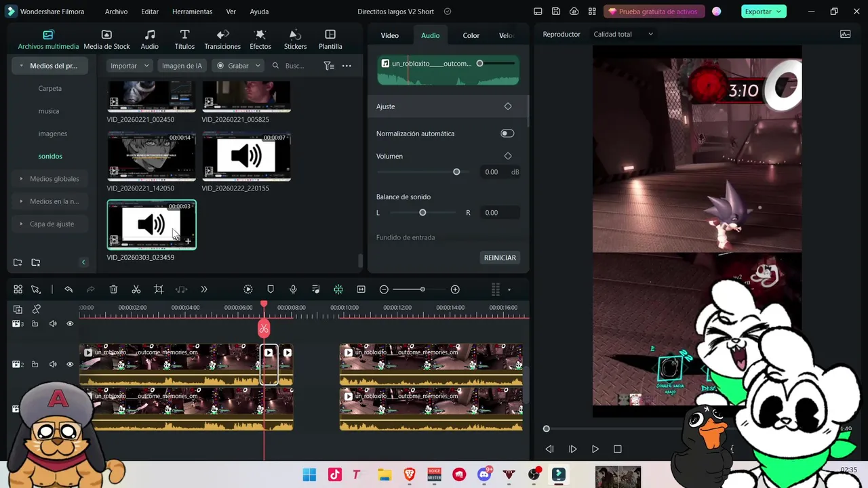Collapse the Medios del proyecto tree
The image size is (868, 488).
[x=22, y=66]
